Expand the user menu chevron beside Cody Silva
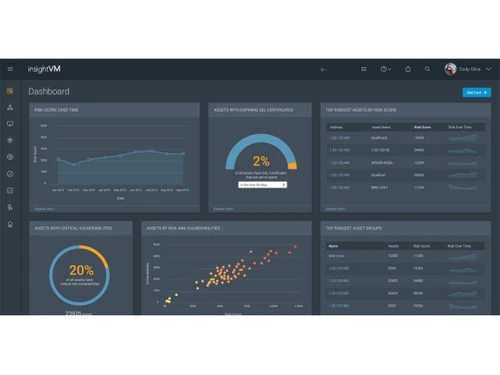This screenshot has width=500, height=375. coord(488,69)
